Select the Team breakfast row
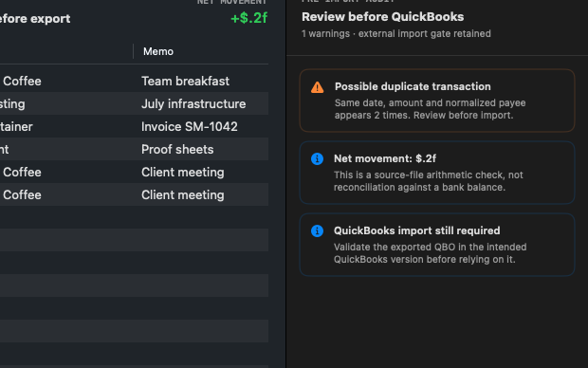 click(x=134, y=81)
